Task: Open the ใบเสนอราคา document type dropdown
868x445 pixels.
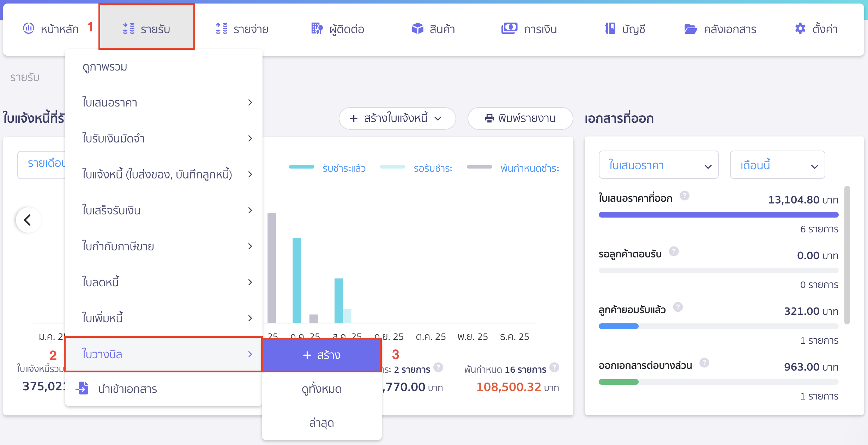Action: coord(658,165)
